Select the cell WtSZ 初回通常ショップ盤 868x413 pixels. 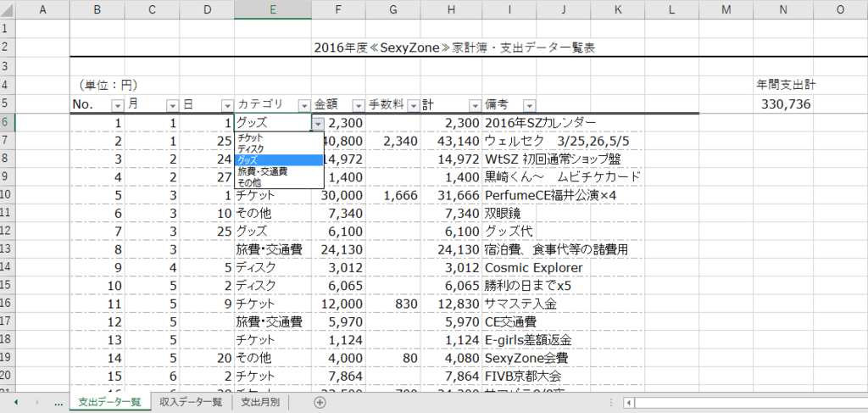pyautogui.click(x=553, y=159)
